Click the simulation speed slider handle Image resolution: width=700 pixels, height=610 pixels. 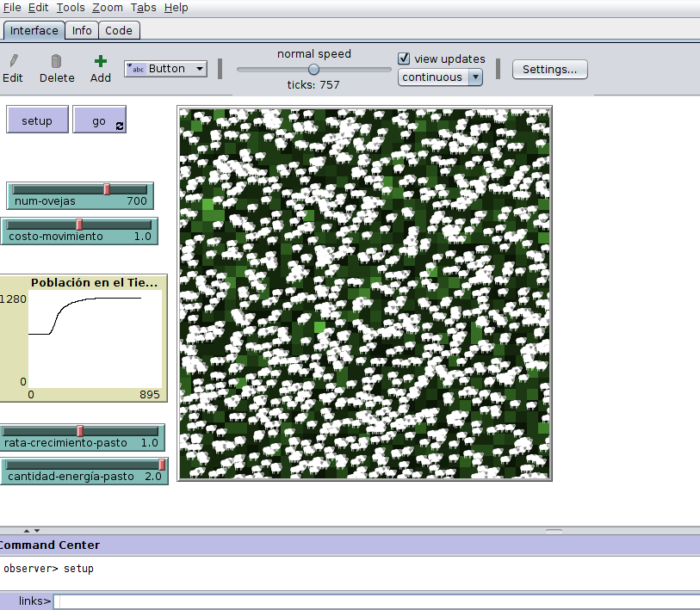point(313,69)
